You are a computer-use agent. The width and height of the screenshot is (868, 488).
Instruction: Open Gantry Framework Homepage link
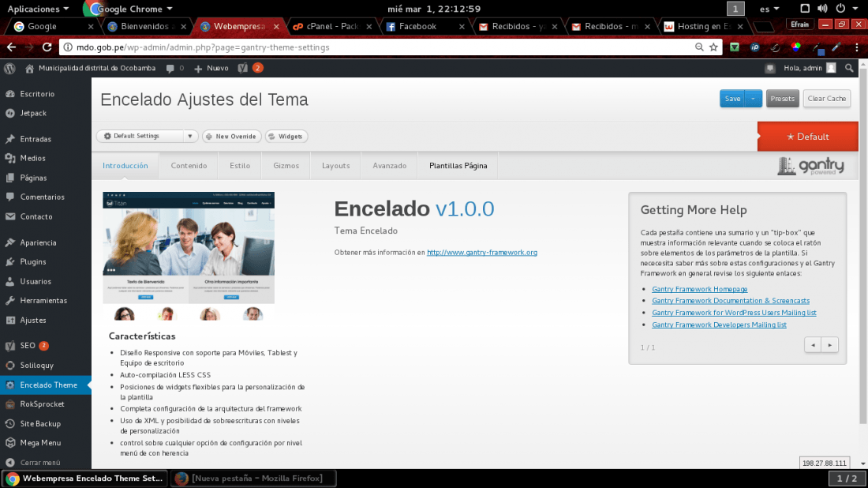(699, 289)
